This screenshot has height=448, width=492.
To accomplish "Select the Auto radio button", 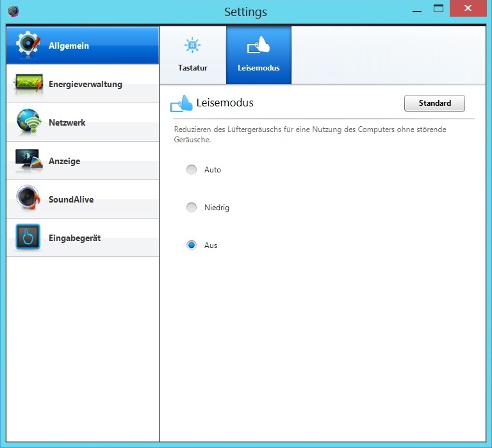I will [x=192, y=170].
